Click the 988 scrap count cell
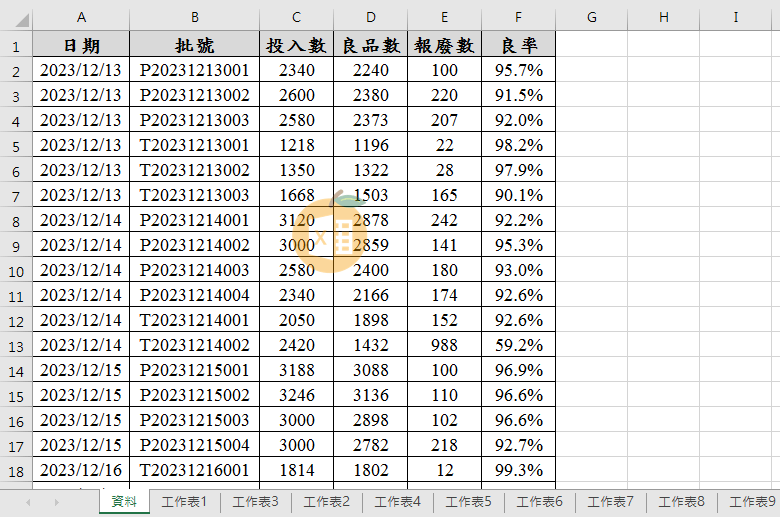Viewport: 780px width, 517px height. [444, 345]
